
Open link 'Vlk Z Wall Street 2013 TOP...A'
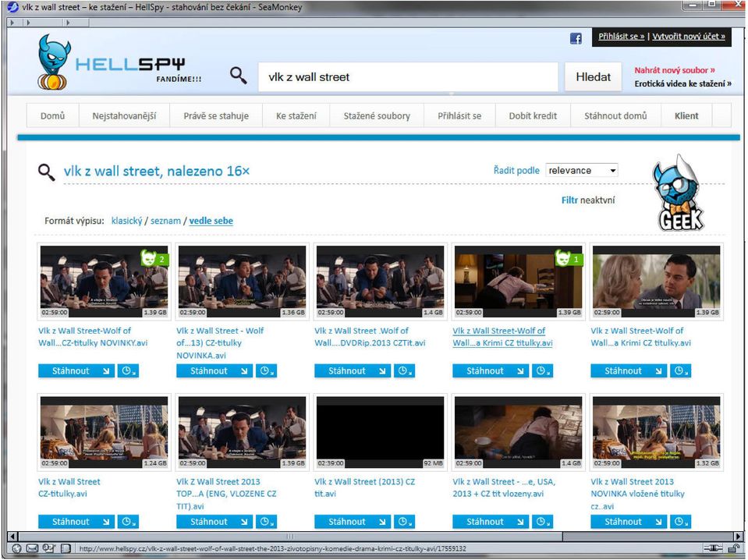[226, 494]
